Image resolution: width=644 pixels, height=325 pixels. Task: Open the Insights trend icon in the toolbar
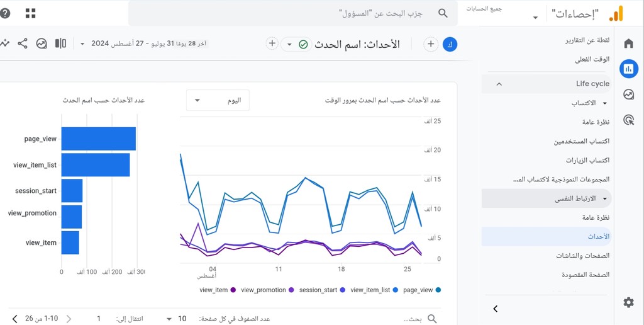coord(42,43)
